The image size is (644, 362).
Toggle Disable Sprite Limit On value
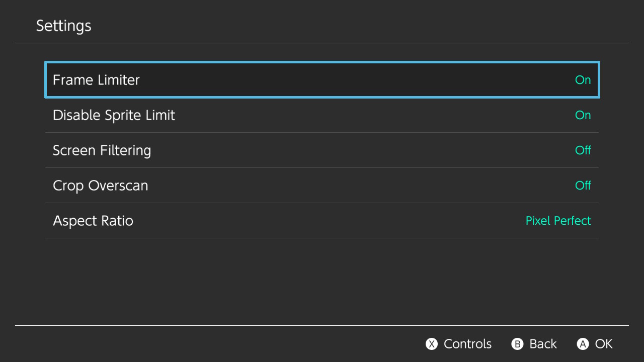(x=583, y=115)
